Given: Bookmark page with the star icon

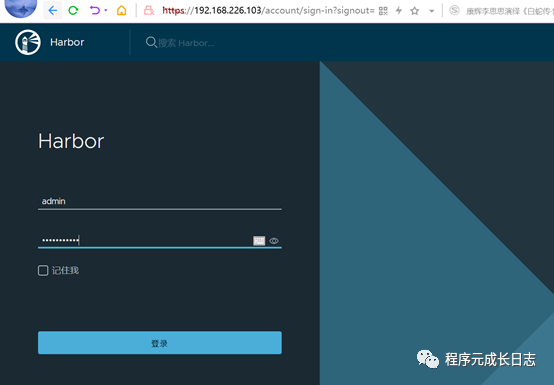Looking at the screenshot, I should point(415,11).
